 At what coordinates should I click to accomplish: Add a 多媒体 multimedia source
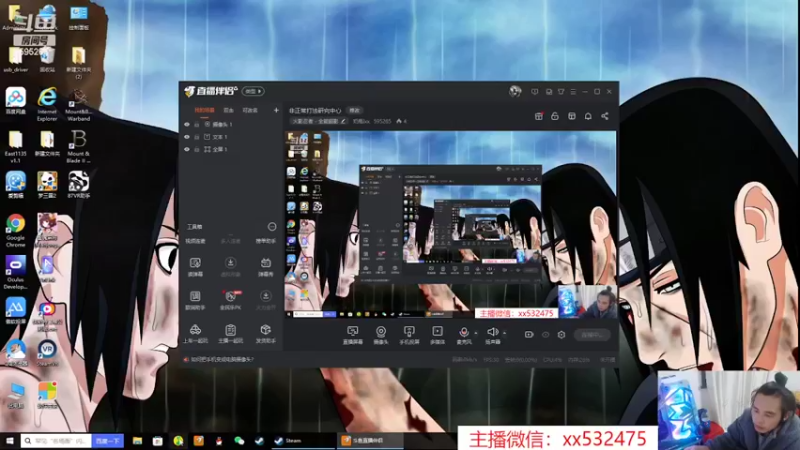(437, 335)
